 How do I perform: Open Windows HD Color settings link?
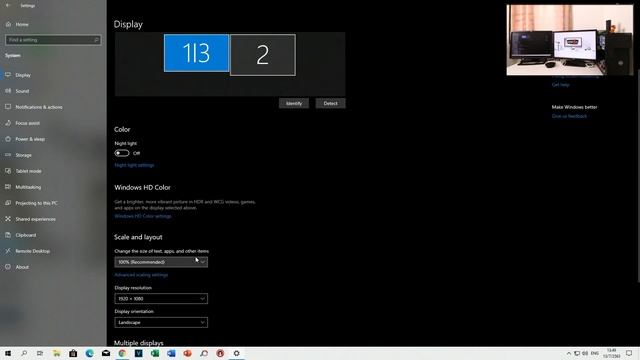(x=143, y=216)
